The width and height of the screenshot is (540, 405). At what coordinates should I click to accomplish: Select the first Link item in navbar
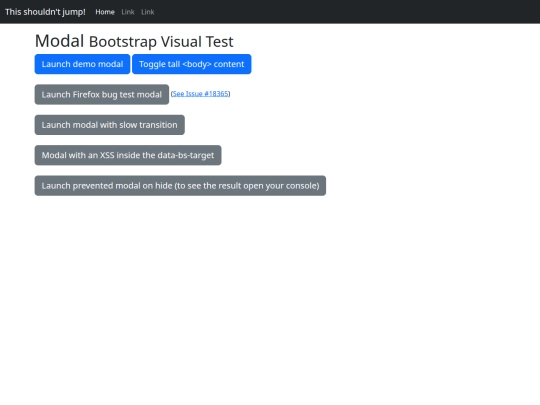128,12
